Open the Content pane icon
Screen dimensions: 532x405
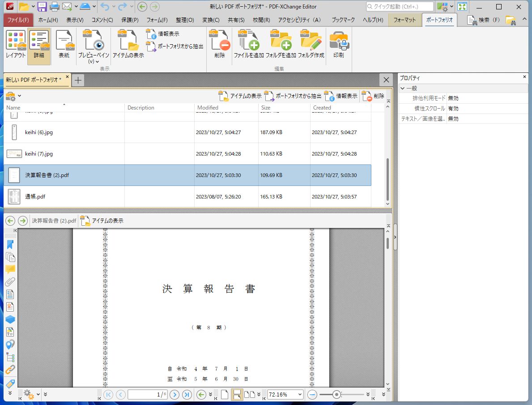pyautogui.click(x=10, y=332)
